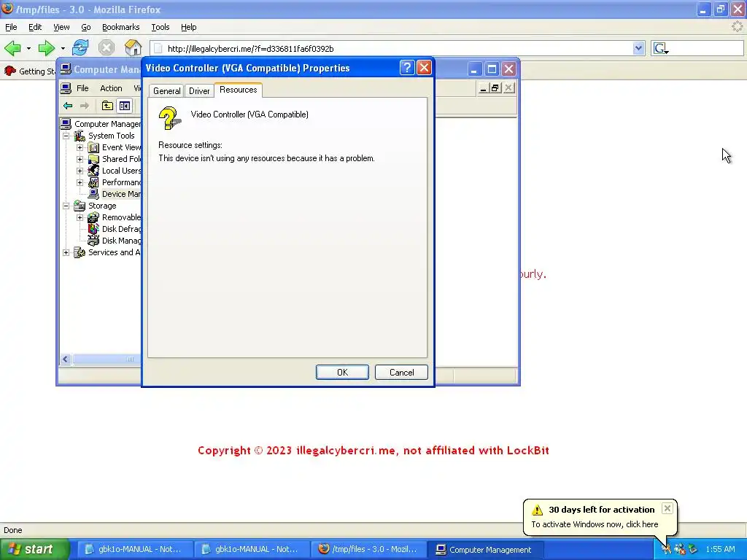
Task: Expand the Performance Logs tree node
Action: [x=80, y=182]
